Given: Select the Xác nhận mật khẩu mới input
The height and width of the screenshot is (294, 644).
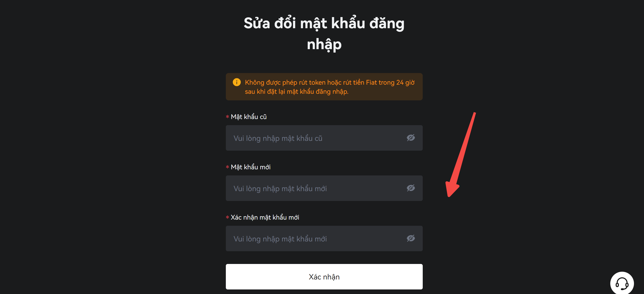Looking at the screenshot, I should 324,238.
